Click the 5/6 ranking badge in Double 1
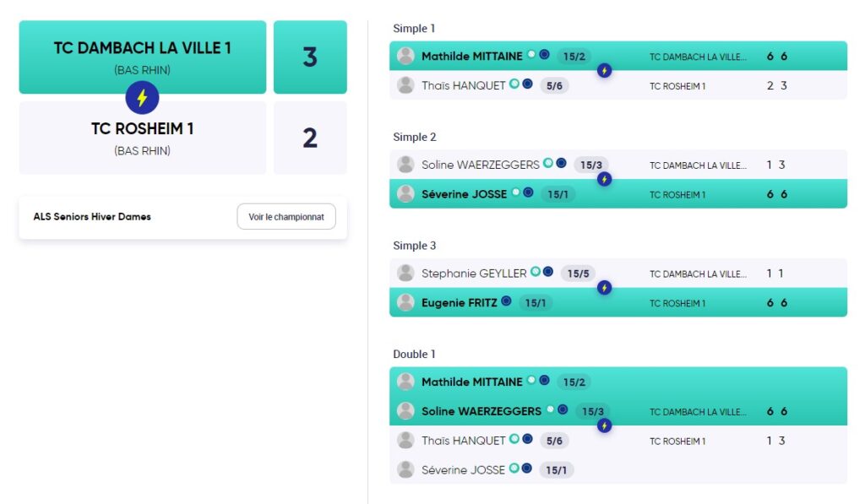The image size is (865, 504). [554, 441]
